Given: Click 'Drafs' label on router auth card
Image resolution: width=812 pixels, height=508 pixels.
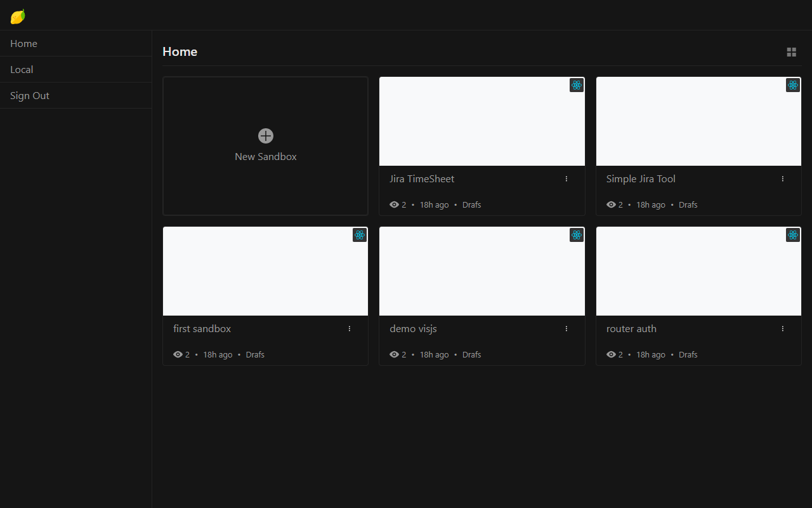Looking at the screenshot, I should pyautogui.click(x=688, y=354).
